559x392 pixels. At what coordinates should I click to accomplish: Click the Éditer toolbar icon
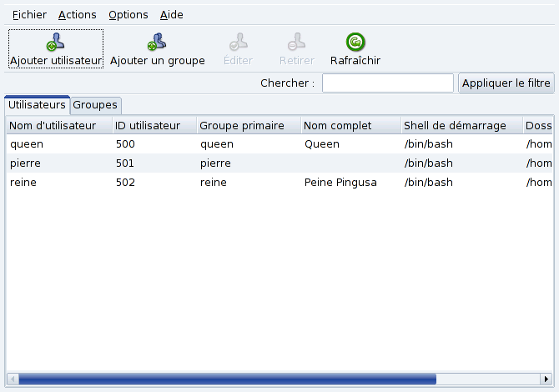click(239, 42)
